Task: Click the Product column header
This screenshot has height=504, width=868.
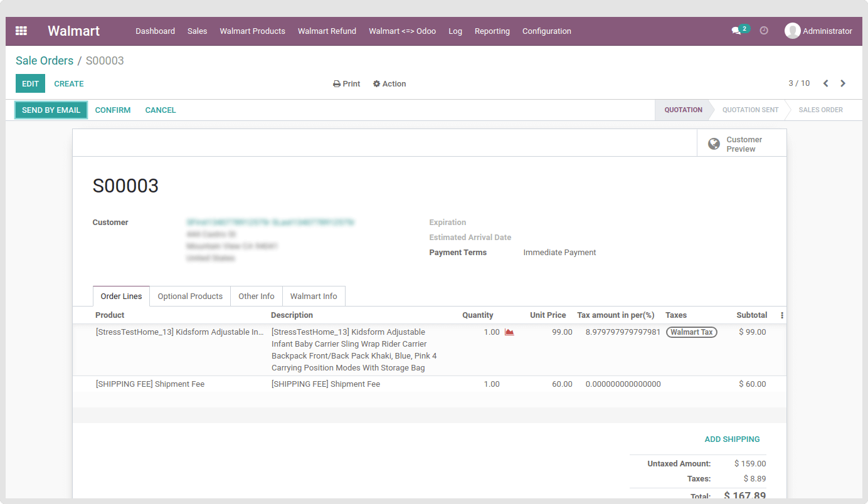Action: [110, 315]
